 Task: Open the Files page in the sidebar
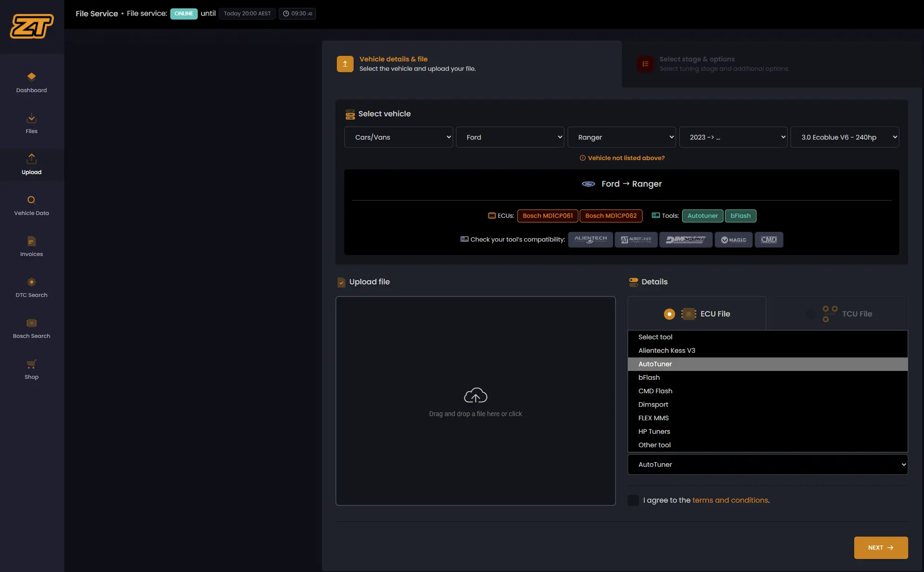click(x=32, y=123)
